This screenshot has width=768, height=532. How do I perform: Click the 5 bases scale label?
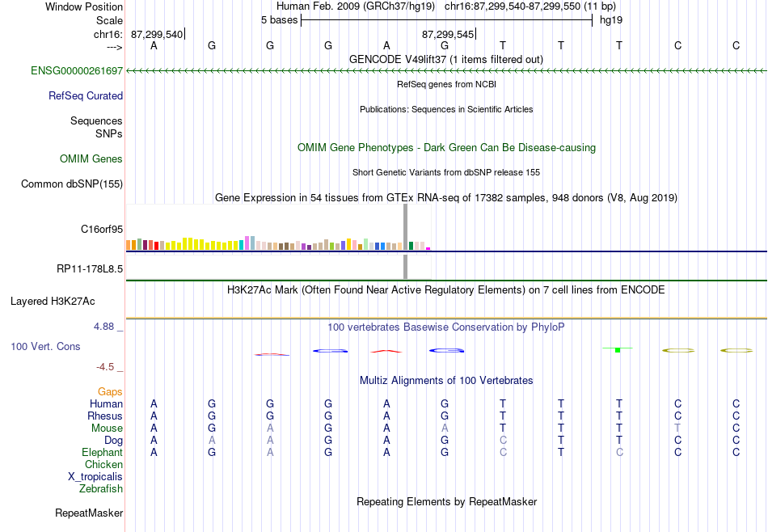279,20
